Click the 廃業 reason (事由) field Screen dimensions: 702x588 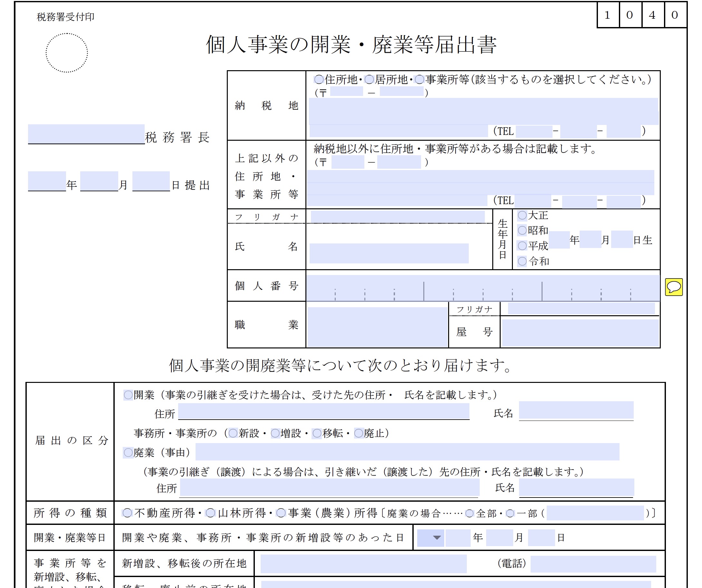coord(407,452)
